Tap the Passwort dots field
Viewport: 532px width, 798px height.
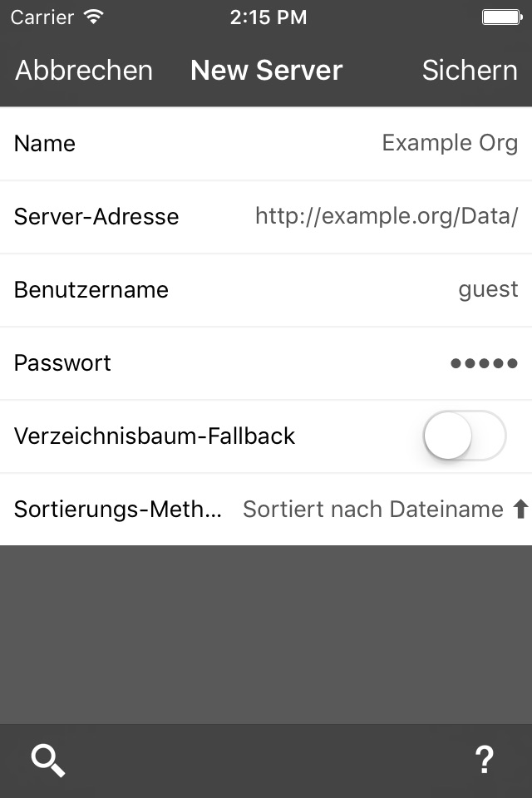tap(484, 363)
